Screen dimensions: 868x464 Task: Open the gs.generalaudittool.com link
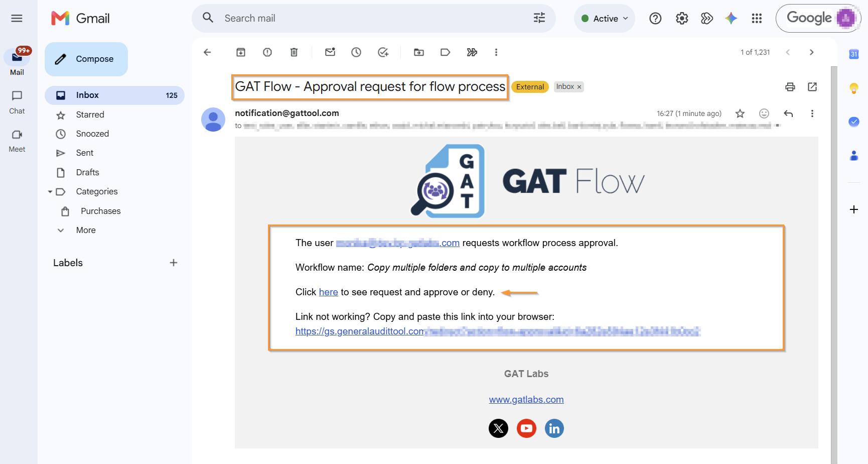(x=498, y=331)
